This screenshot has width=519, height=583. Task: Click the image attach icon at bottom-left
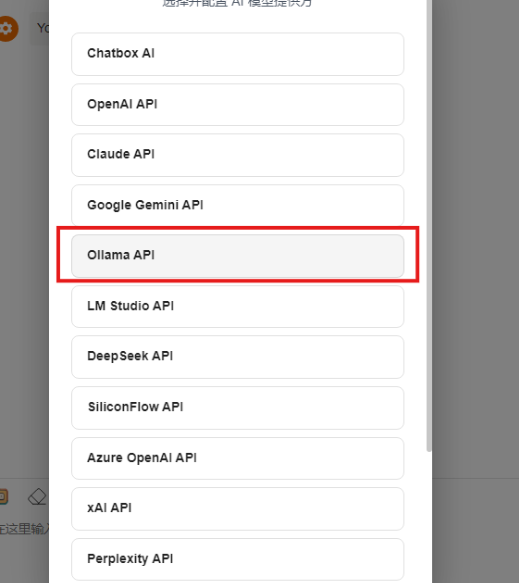pyautogui.click(x=3, y=497)
